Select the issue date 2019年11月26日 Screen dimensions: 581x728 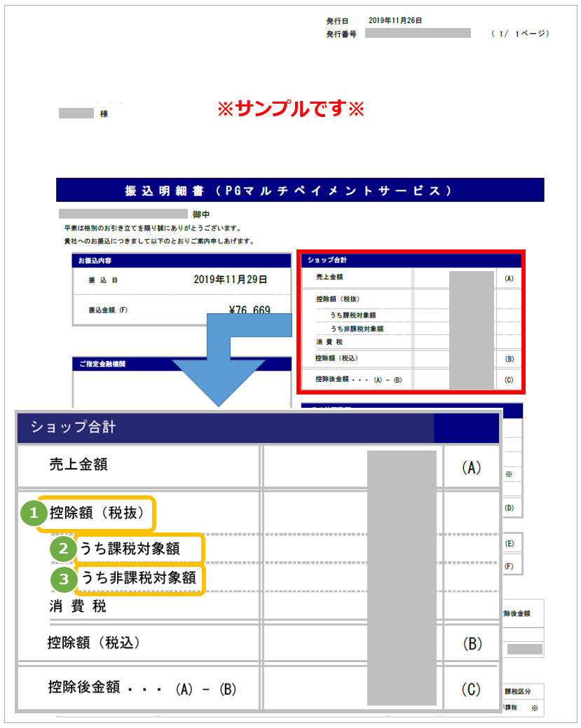[x=395, y=20]
